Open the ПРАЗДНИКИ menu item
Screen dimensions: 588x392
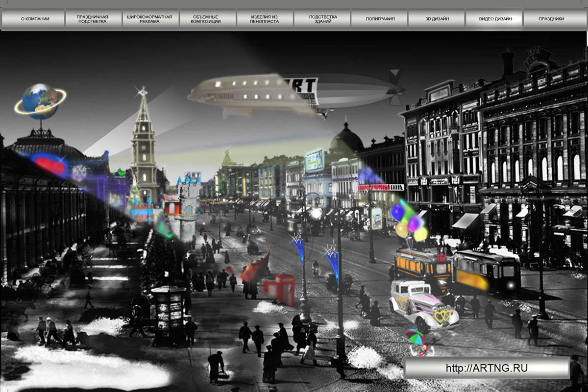(551, 19)
